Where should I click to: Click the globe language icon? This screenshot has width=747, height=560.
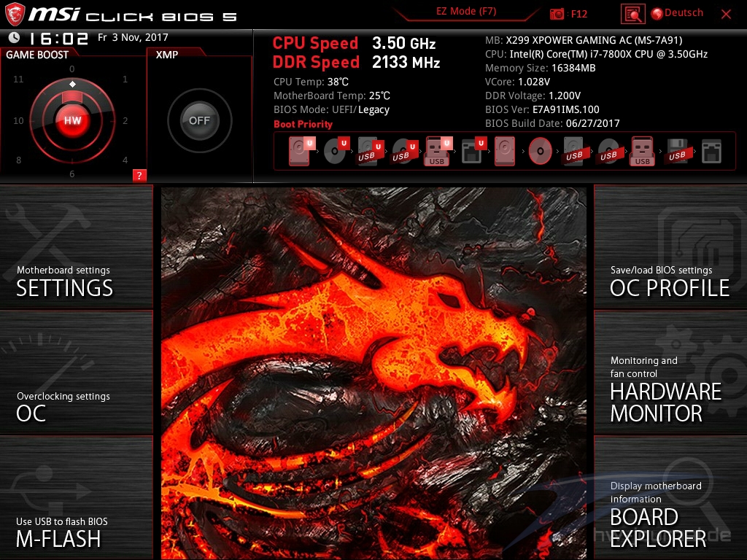click(x=657, y=14)
